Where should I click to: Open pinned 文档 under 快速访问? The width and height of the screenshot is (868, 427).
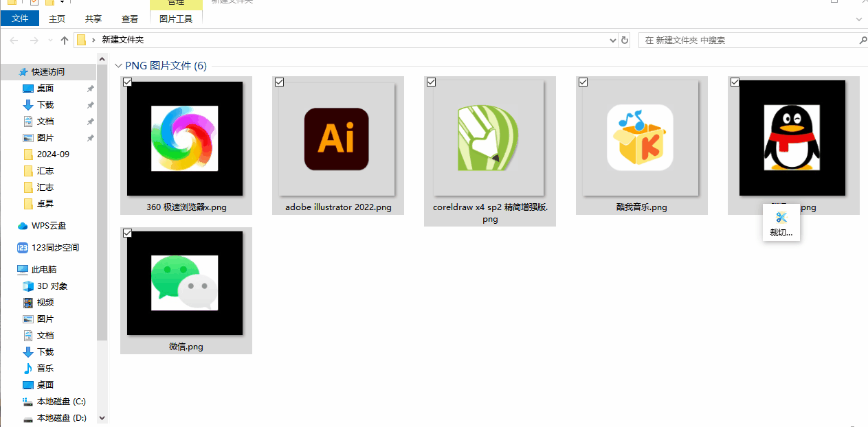[x=45, y=122]
